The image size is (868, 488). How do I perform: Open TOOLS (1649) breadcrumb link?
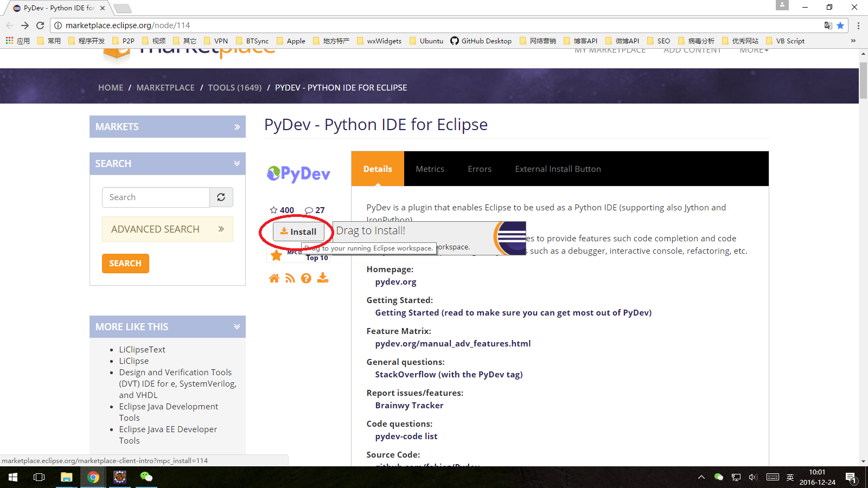pos(235,87)
